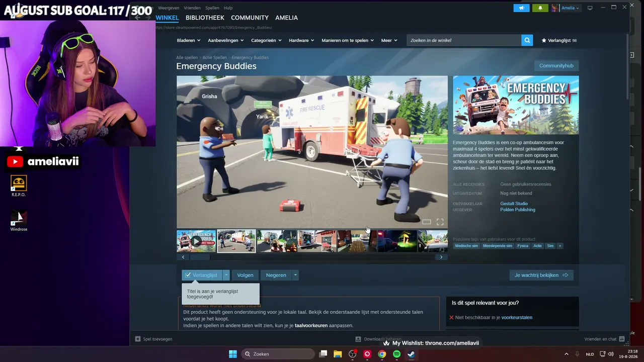Click the microphone icon in system tray

tap(577, 354)
